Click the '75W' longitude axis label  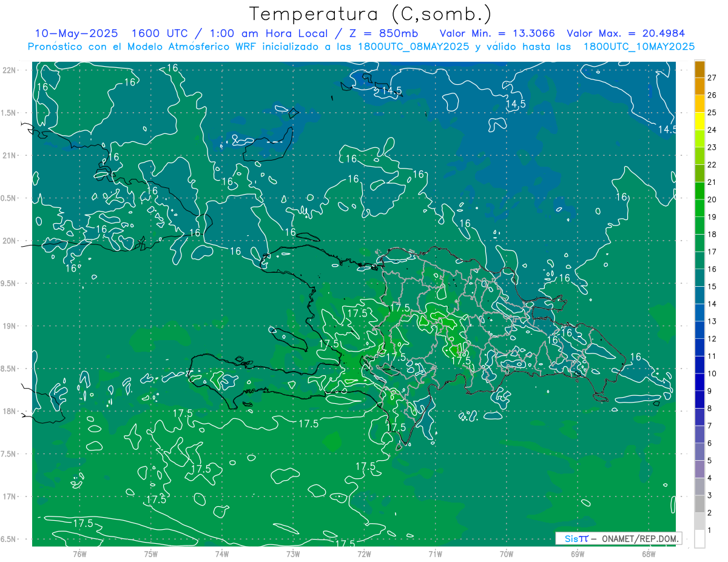pyautogui.click(x=151, y=554)
